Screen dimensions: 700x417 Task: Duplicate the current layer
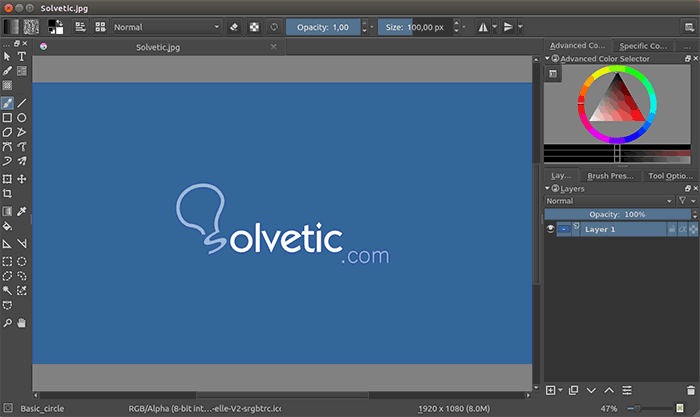tap(573, 391)
